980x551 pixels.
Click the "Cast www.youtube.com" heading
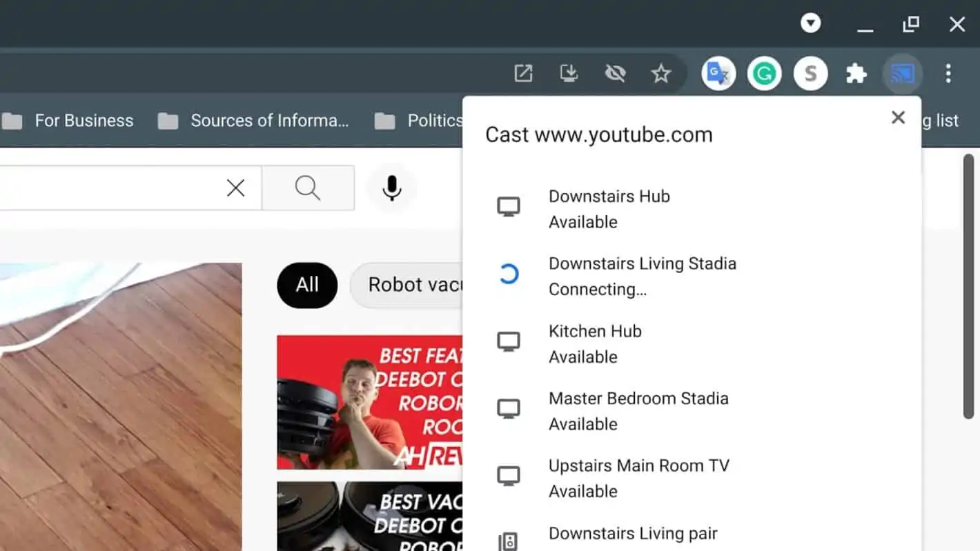599,134
